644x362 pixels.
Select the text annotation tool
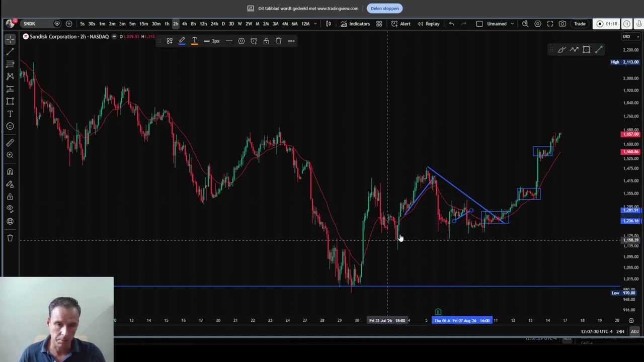10,114
